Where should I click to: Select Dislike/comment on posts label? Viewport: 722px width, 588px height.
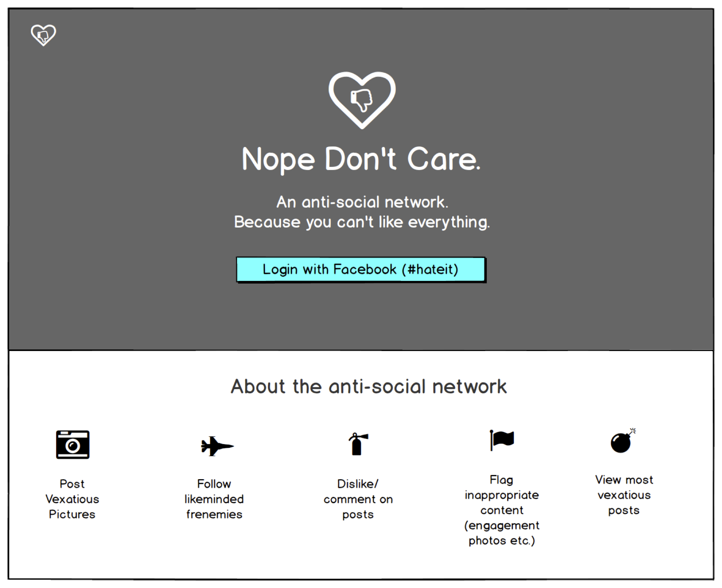pyautogui.click(x=358, y=499)
